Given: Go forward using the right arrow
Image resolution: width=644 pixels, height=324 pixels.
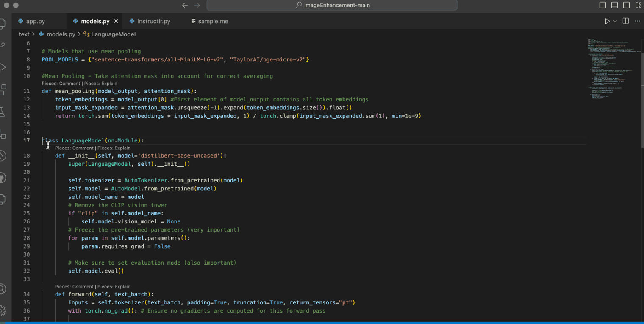Looking at the screenshot, I should 197,5.
